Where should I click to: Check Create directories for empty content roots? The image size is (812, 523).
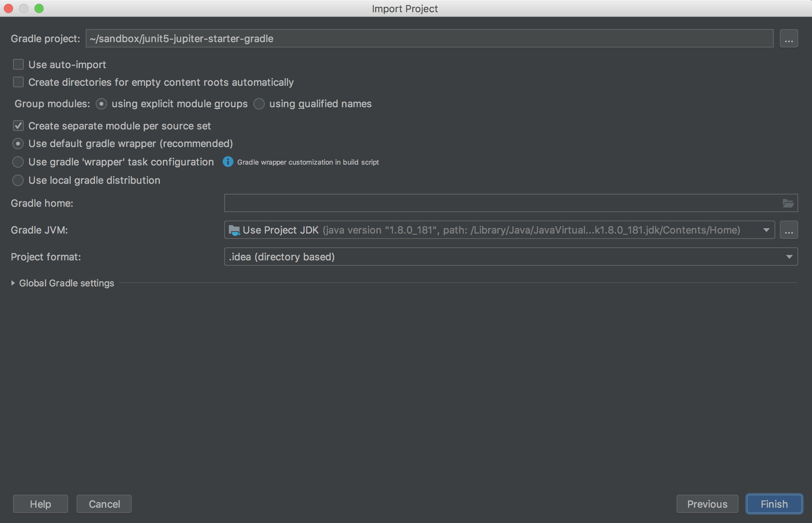(18, 82)
